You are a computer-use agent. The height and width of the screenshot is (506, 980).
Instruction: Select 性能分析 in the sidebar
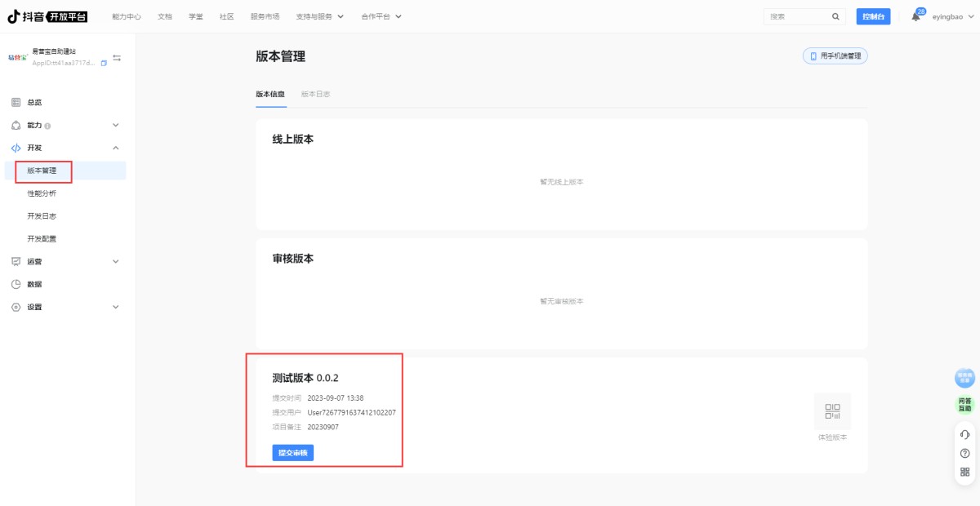click(42, 193)
